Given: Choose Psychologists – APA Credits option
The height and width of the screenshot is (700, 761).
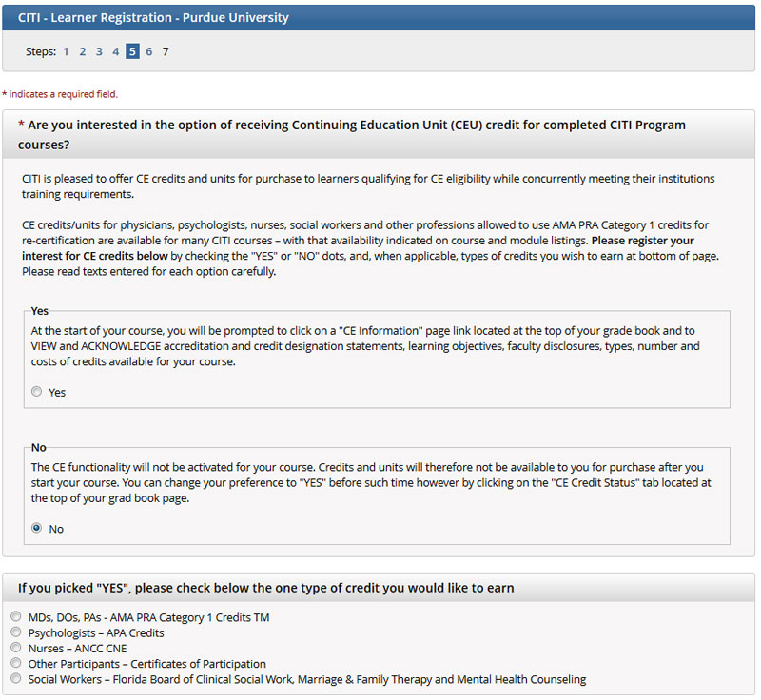Looking at the screenshot, I should click(16, 632).
